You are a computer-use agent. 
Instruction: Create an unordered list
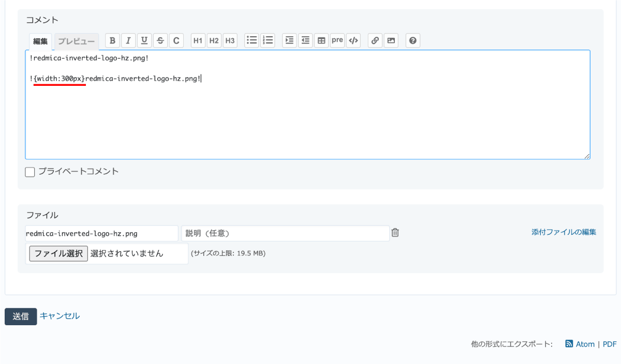click(252, 40)
